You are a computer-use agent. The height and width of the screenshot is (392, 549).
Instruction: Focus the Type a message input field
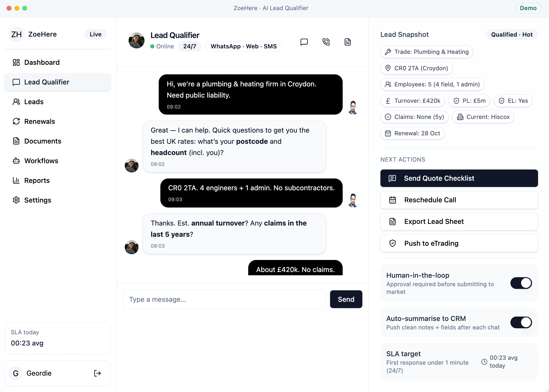coord(224,299)
